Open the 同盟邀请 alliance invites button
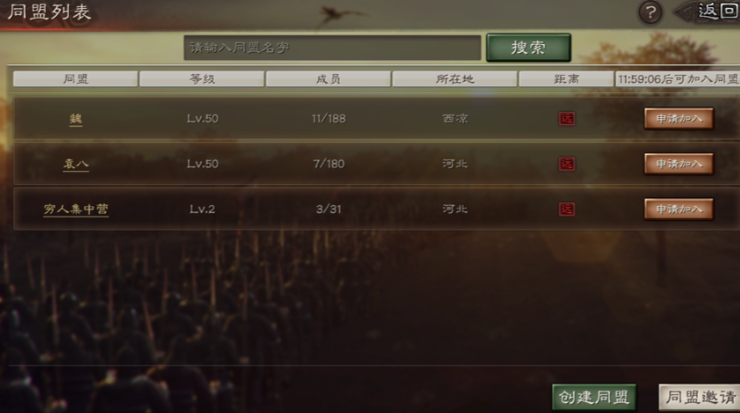This screenshot has height=413, width=740. [x=699, y=397]
